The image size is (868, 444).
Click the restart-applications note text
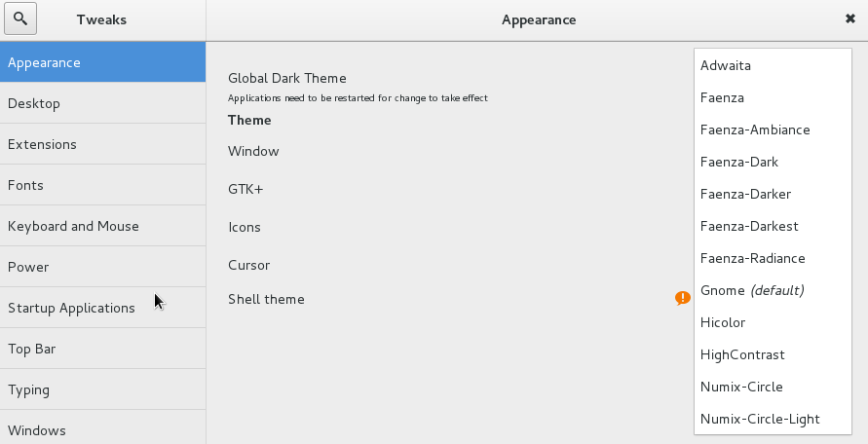point(358,98)
